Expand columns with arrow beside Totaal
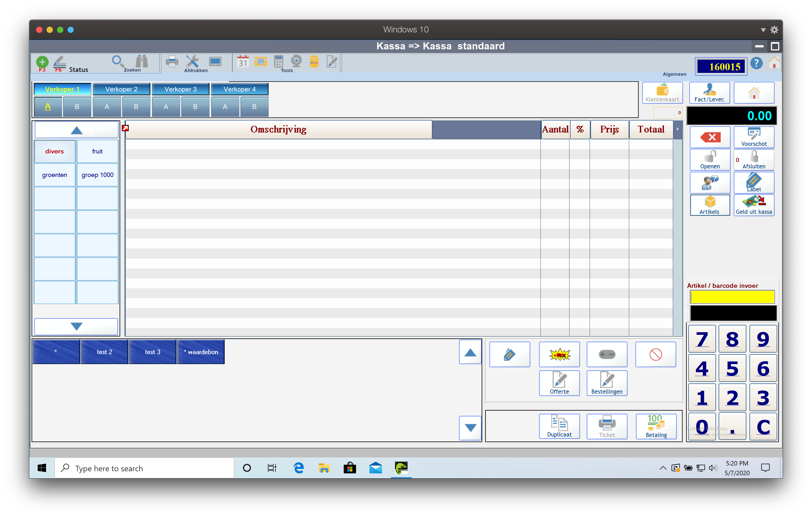812x517 pixels. coord(678,129)
